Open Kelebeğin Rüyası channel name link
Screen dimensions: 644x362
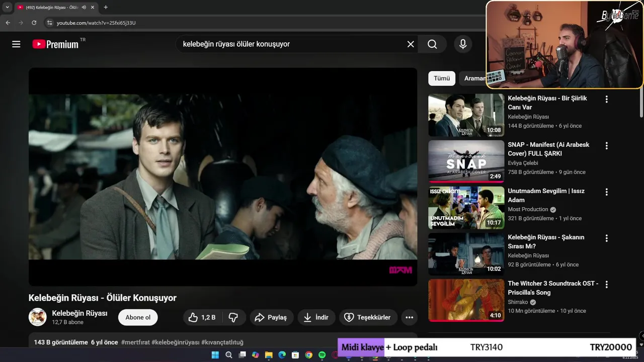point(79,313)
